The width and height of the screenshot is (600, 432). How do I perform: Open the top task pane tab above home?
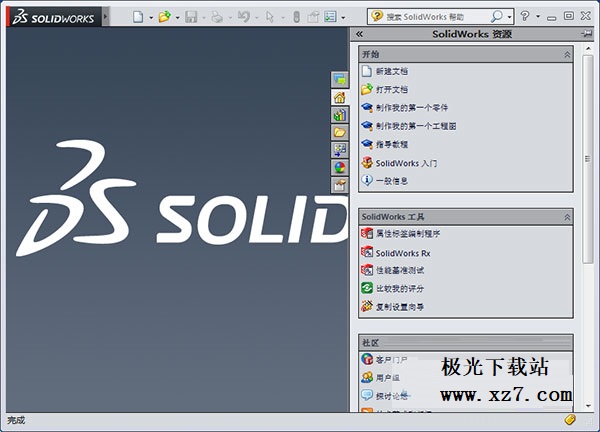click(x=339, y=80)
